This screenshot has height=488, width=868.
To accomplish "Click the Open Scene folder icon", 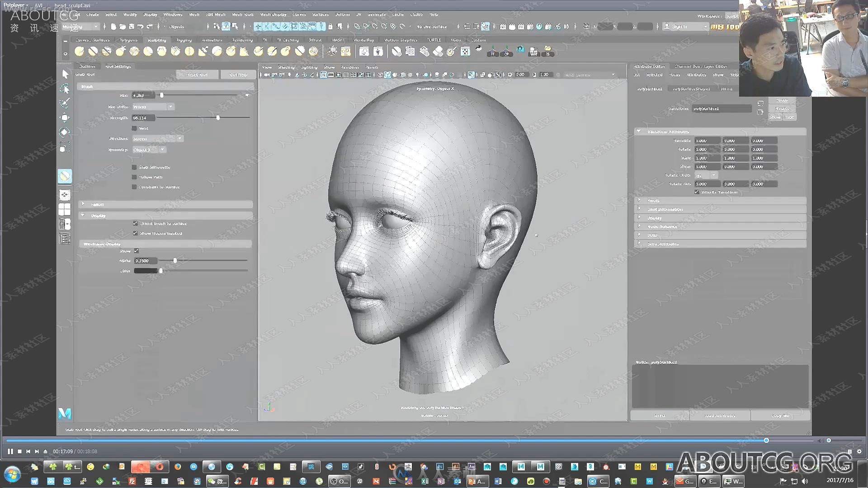I will click(123, 27).
